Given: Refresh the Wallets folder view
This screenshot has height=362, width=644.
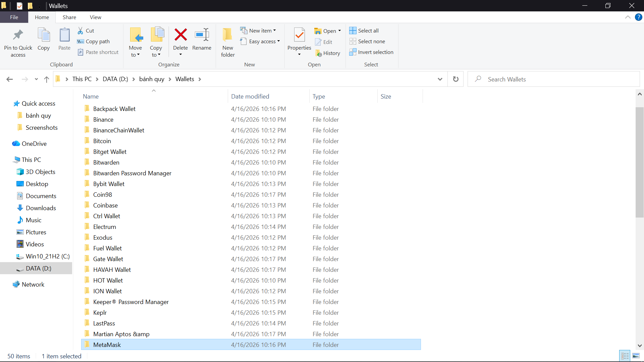Looking at the screenshot, I should tap(455, 79).
